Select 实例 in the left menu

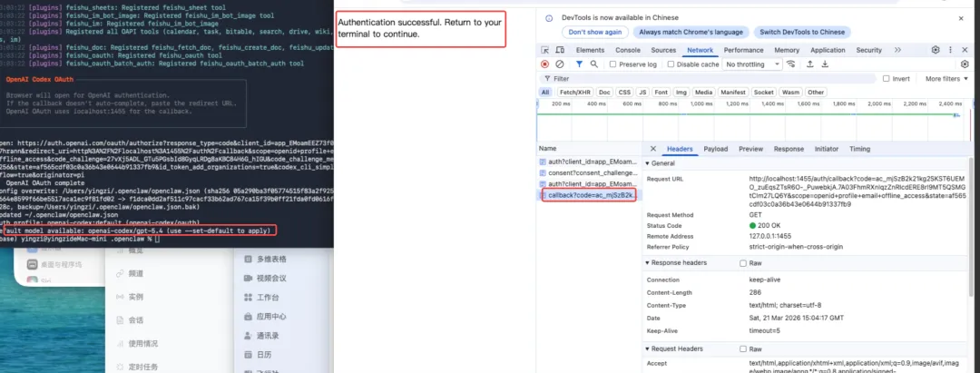click(130, 297)
